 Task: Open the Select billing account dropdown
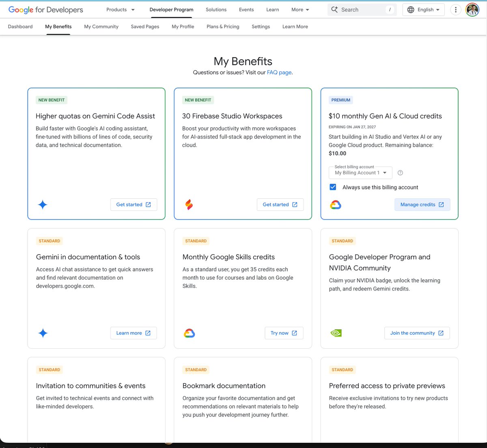click(360, 173)
